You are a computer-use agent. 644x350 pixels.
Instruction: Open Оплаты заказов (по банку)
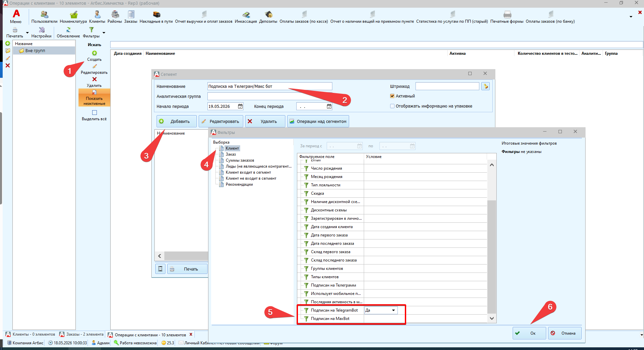pos(550,17)
